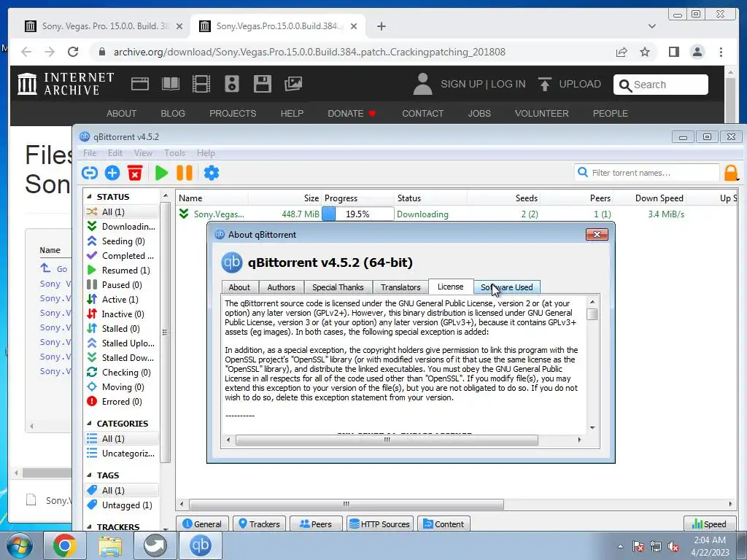Screen dimensions: 747x560
Task: Open the Peers bottom tab
Action: pyautogui.click(x=316, y=524)
